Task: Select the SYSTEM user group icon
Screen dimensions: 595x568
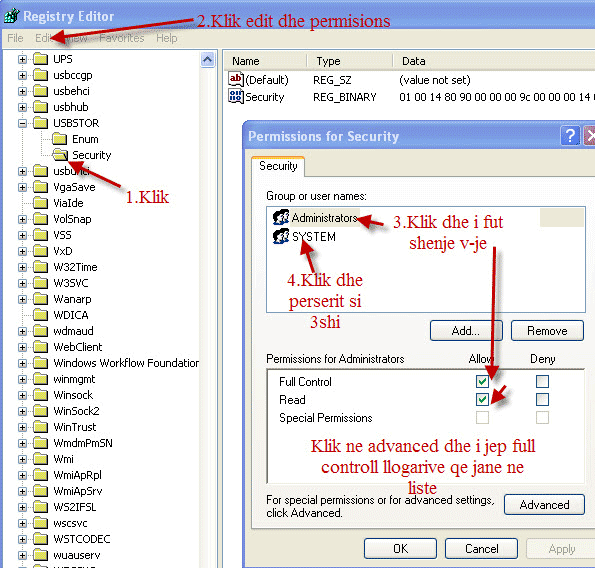Action: coord(281,236)
